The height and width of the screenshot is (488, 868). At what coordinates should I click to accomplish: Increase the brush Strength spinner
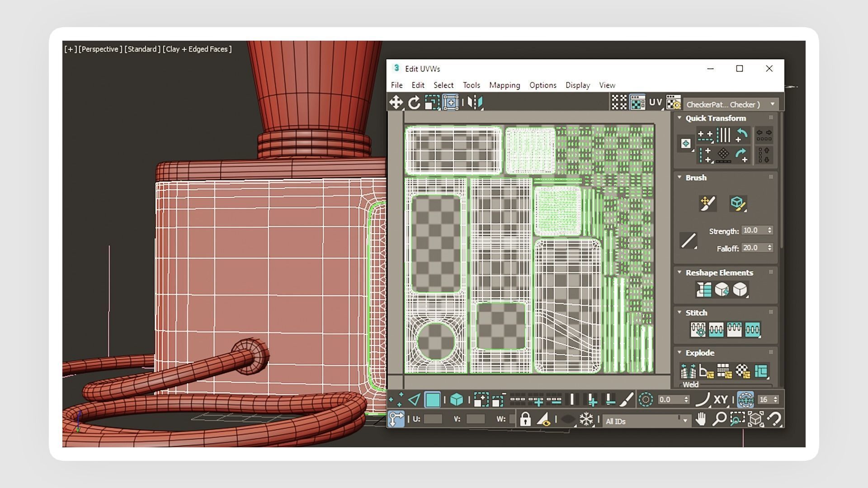tap(770, 229)
